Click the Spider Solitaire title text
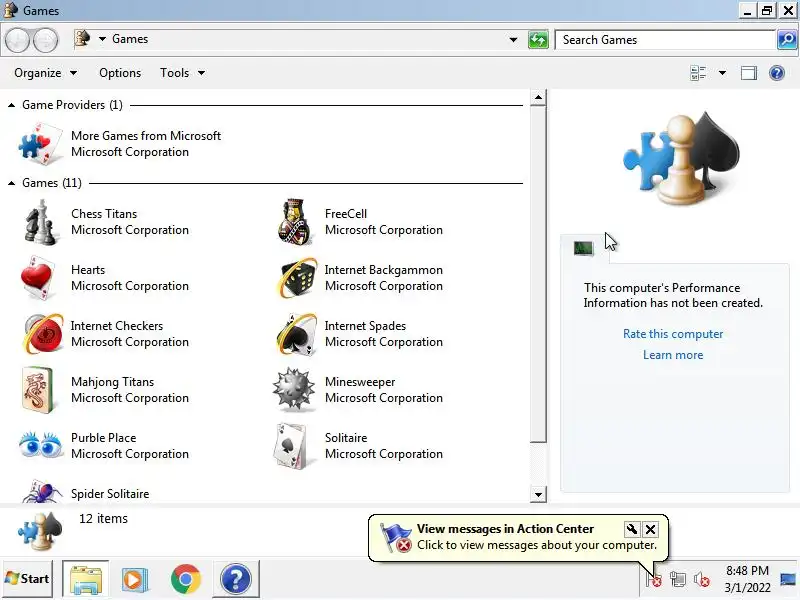 click(110, 494)
